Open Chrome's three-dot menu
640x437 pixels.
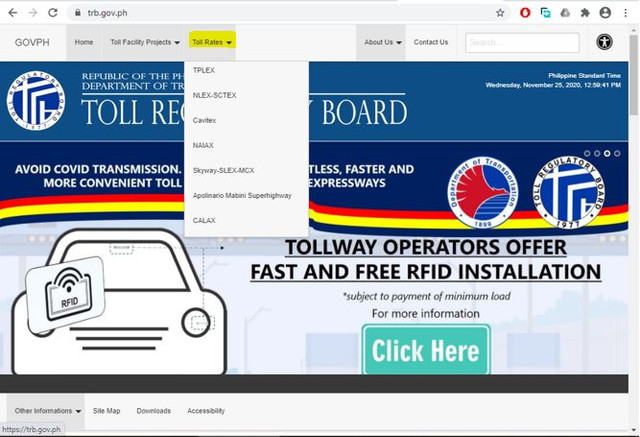coord(625,13)
